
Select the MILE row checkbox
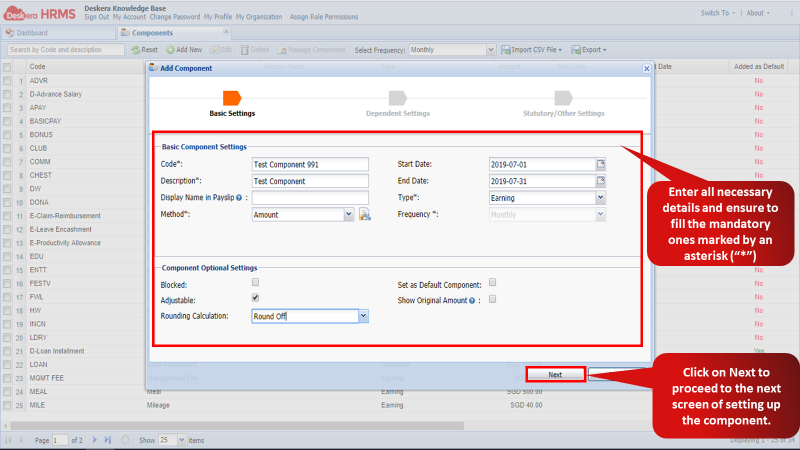[x=7, y=405]
